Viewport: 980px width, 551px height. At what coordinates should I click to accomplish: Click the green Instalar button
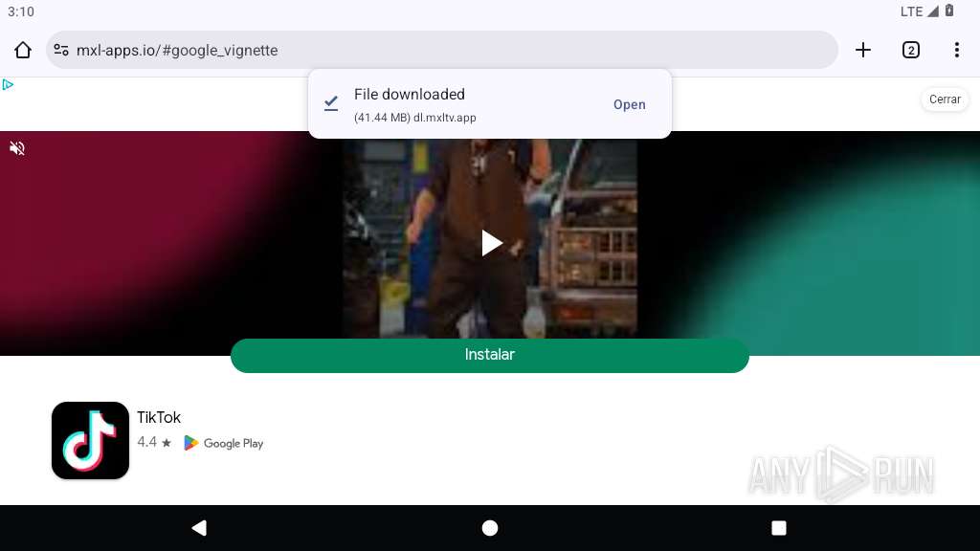489,356
